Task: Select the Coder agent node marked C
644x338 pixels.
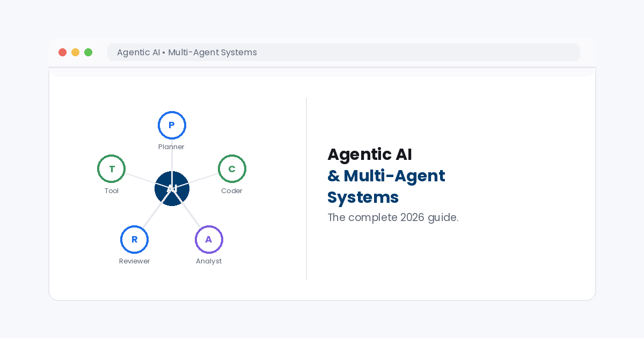Action: tap(232, 169)
